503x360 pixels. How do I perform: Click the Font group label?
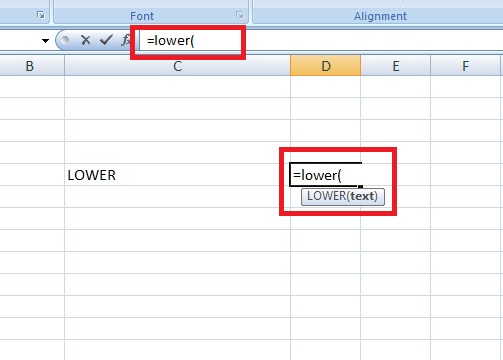142,16
